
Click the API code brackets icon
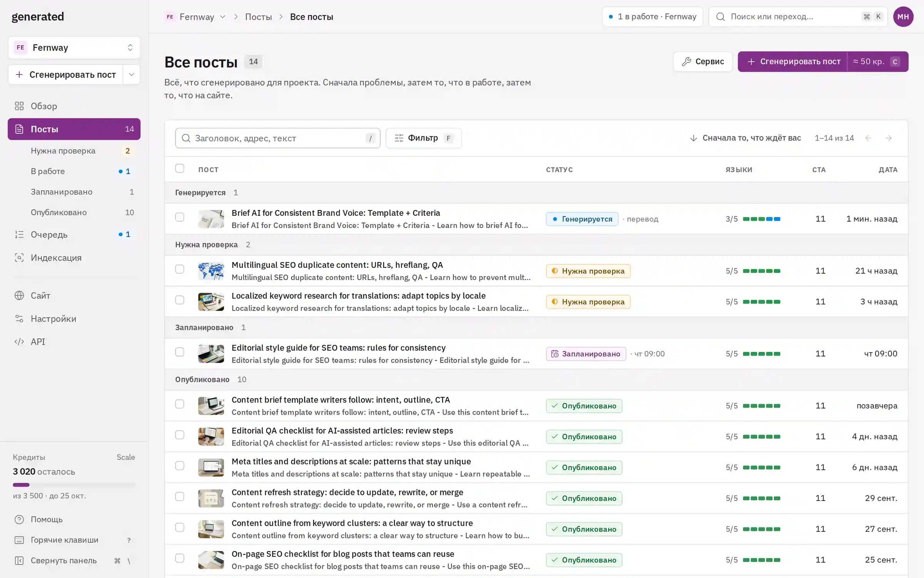pos(19,342)
